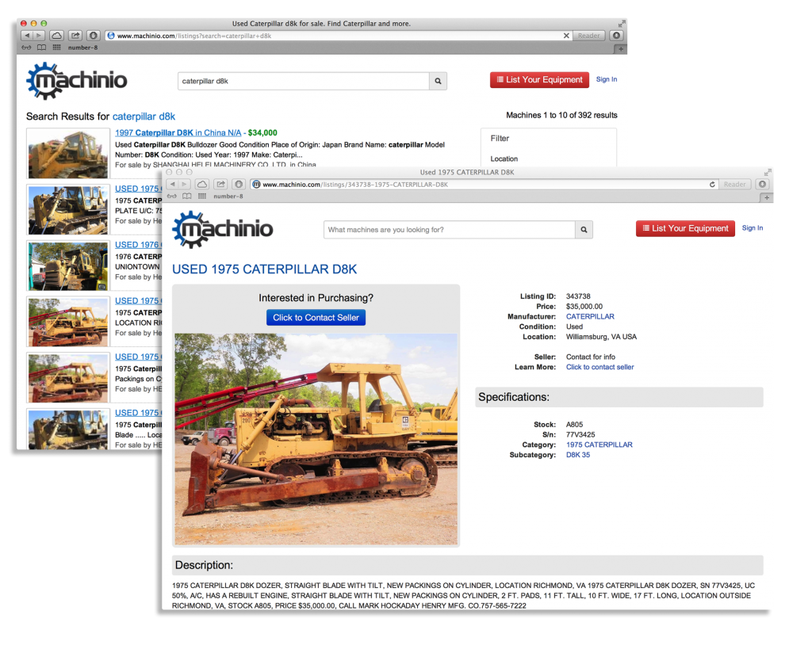Click the Share icon in the front window
Screen dimensions: 812x649
point(221,185)
